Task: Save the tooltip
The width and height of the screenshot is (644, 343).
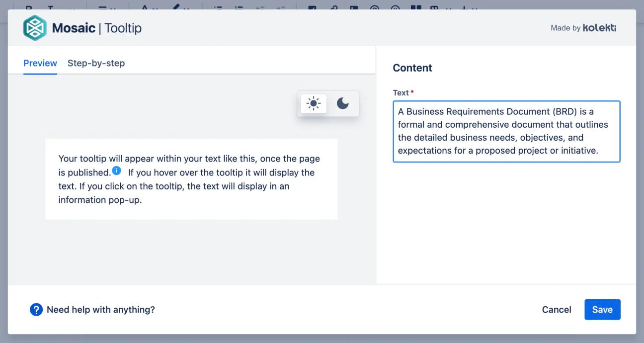Action: tap(602, 310)
